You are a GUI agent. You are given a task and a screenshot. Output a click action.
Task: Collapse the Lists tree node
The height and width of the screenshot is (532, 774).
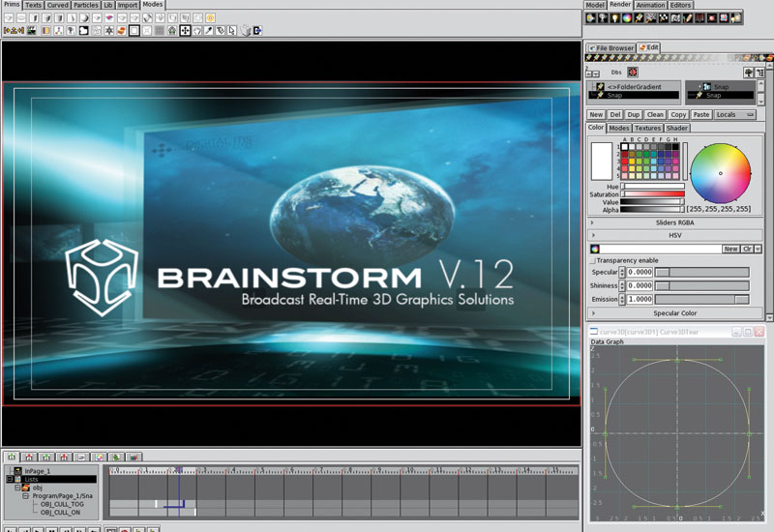click(x=10, y=479)
